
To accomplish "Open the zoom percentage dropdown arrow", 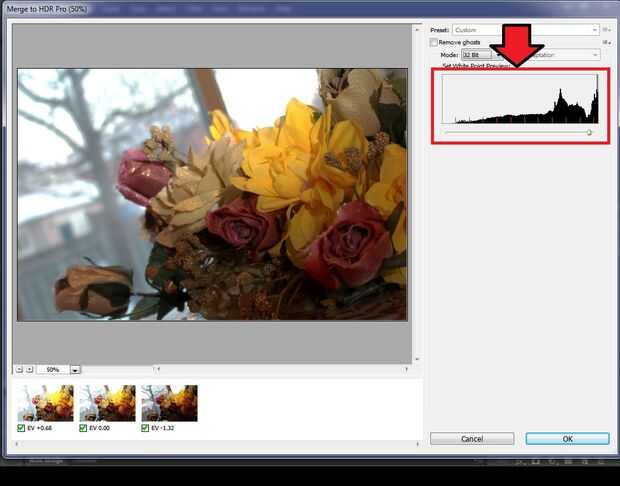I will [x=75, y=370].
